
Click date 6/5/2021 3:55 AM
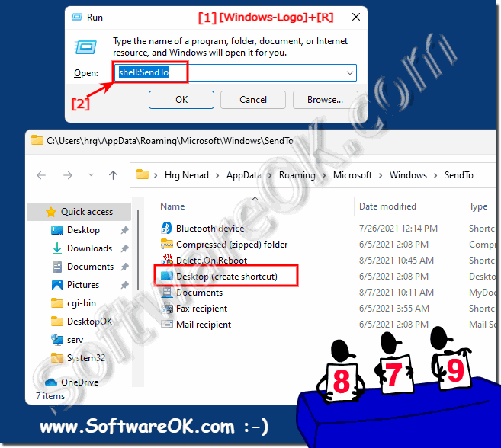pyautogui.click(x=394, y=308)
